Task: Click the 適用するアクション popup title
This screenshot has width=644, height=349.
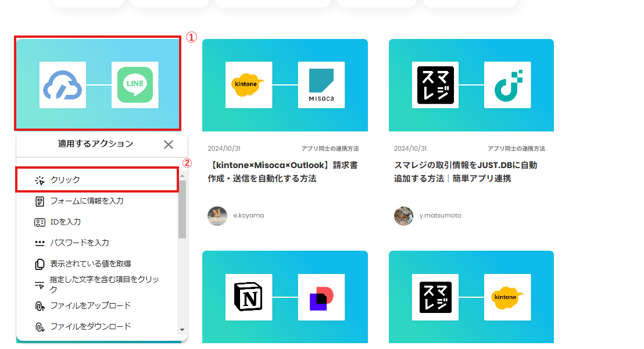Action: [x=96, y=144]
